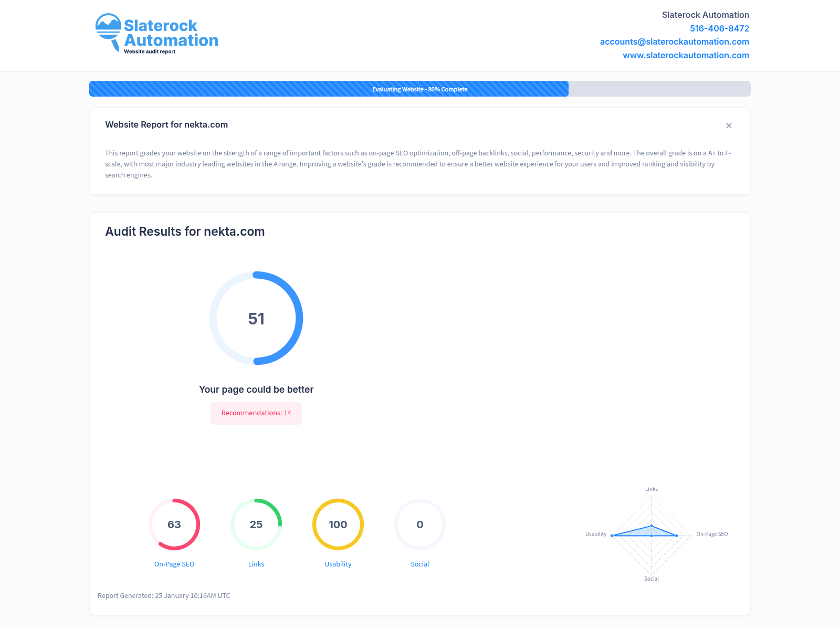Screen dimensions: 840x630
Task: Click the Links score 25 ring
Action: click(256, 524)
